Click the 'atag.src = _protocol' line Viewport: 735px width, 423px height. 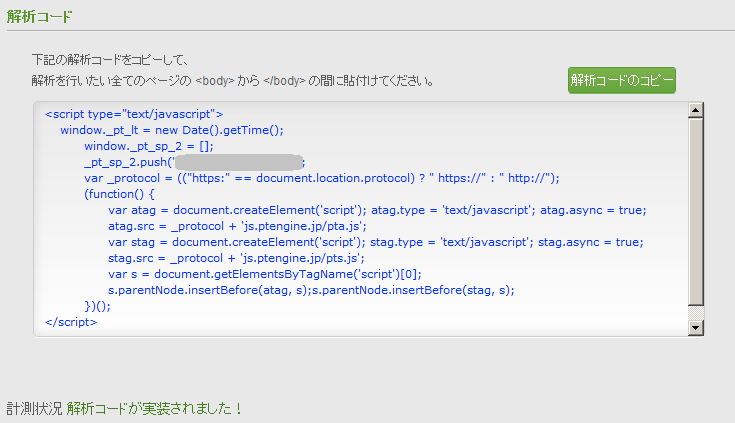(x=237, y=226)
